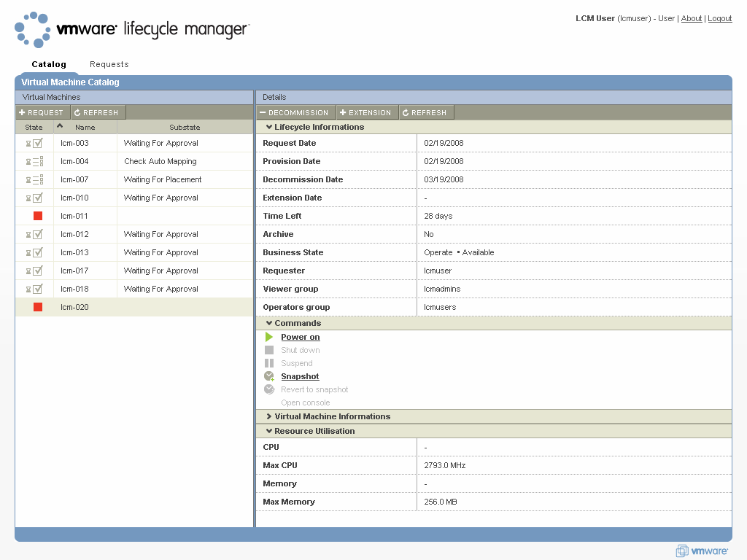Click the Max CPU value 2793.0 MHz
The image size is (747, 560).
click(x=444, y=465)
